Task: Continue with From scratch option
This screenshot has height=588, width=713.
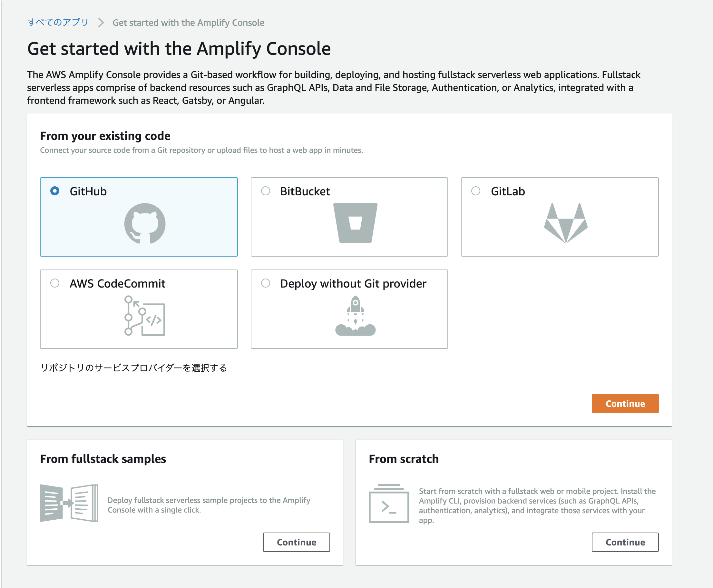Action: pyautogui.click(x=625, y=542)
